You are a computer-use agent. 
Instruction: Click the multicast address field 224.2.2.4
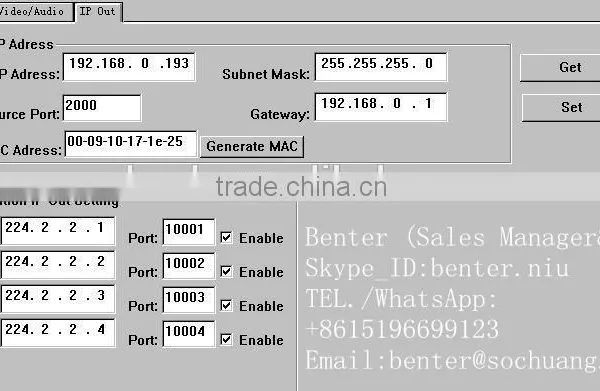pyautogui.click(x=58, y=333)
